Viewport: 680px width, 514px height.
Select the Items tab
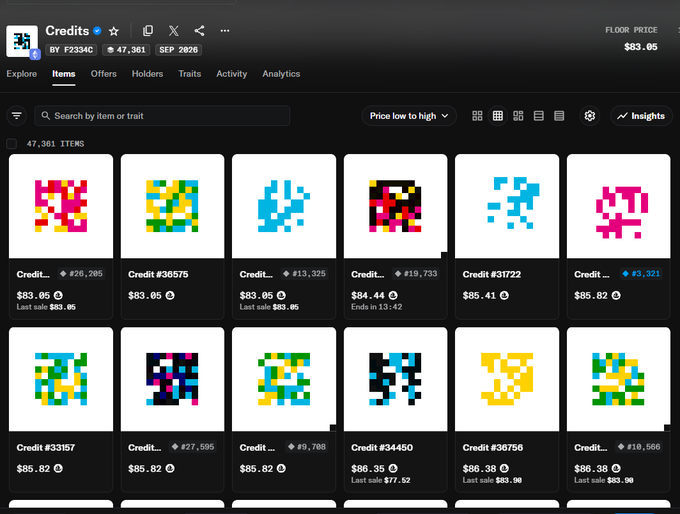[64, 74]
